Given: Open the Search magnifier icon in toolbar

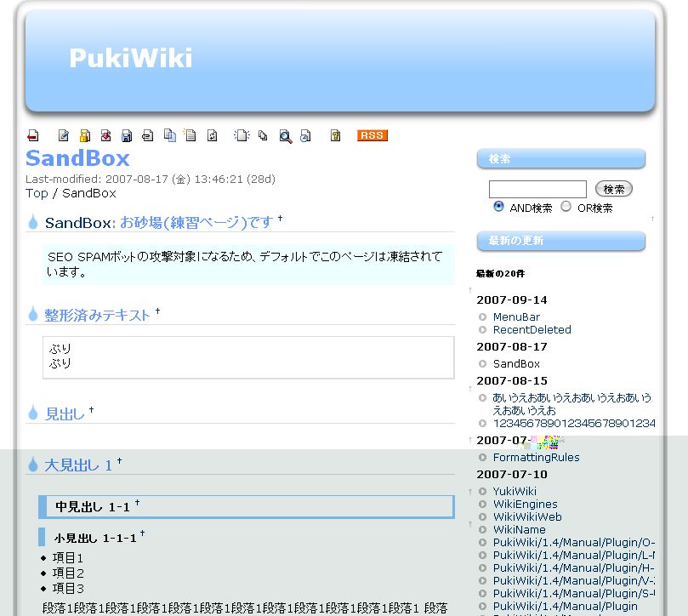Looking at the screenshot, I should tap(286, 136).
